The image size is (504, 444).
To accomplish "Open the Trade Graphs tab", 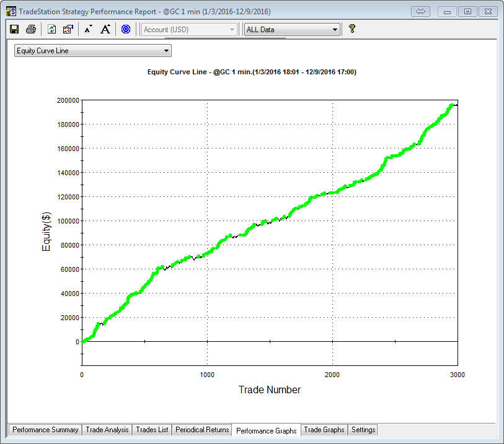I will (324, 430).
